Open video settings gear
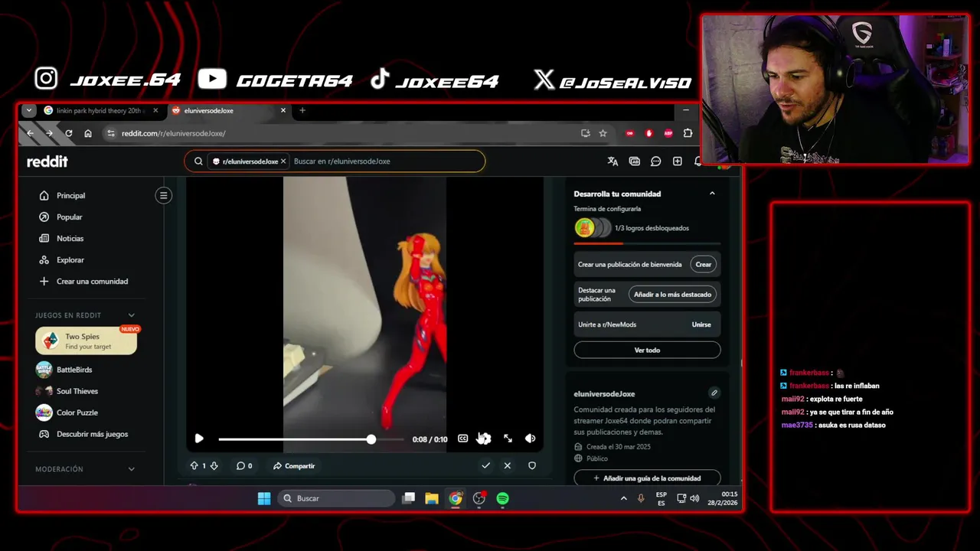This screenshot has height=551, width=980. point(484,439)
